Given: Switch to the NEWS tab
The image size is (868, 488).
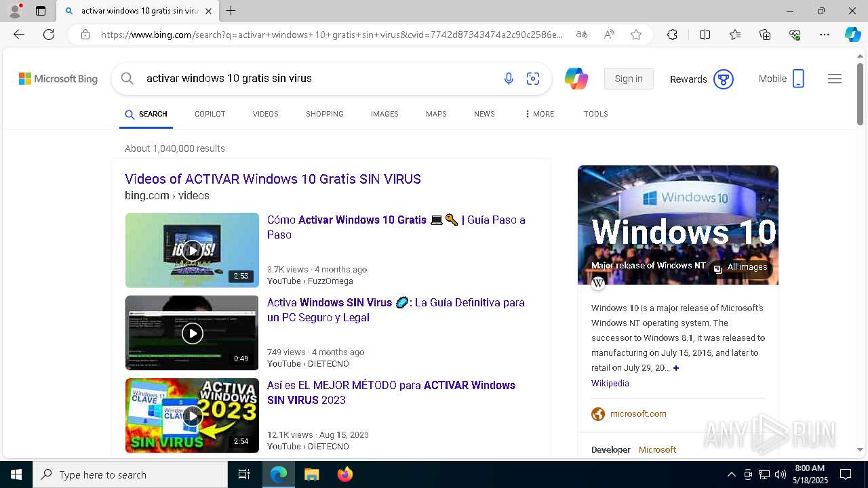Looking at the screenshot, I should (484, 114).
